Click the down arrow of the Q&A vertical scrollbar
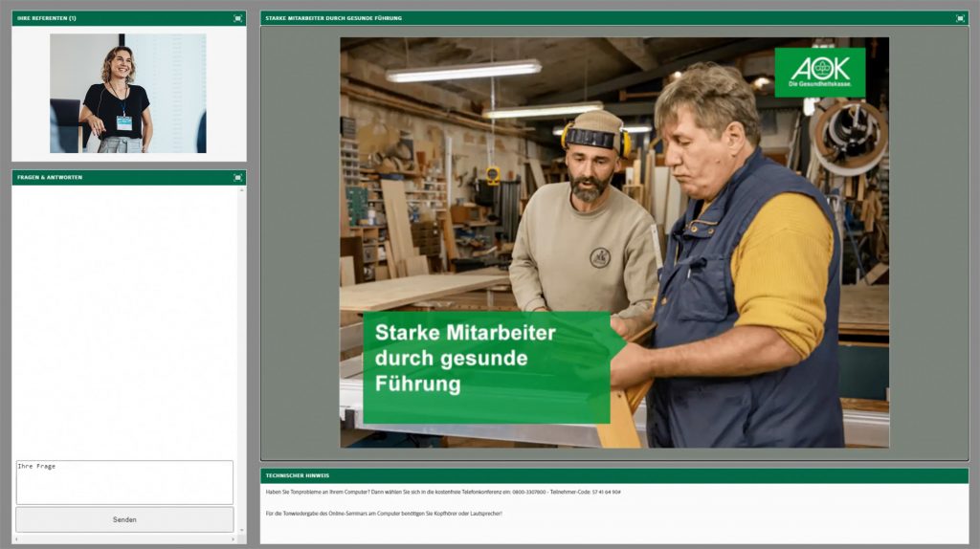Viewport: 980px width, 549px height. [241, 529]
